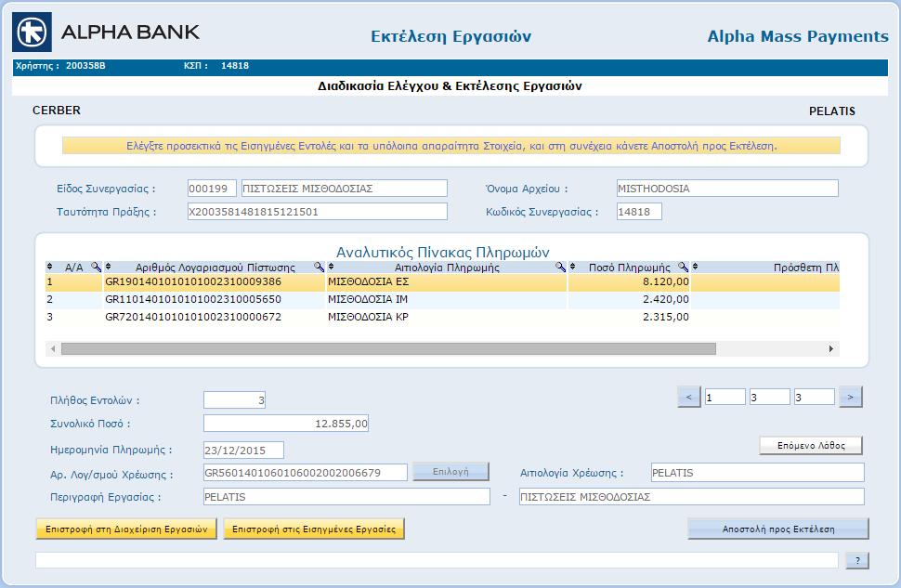Open search magnifier in A/A column header

click(96, 267)
